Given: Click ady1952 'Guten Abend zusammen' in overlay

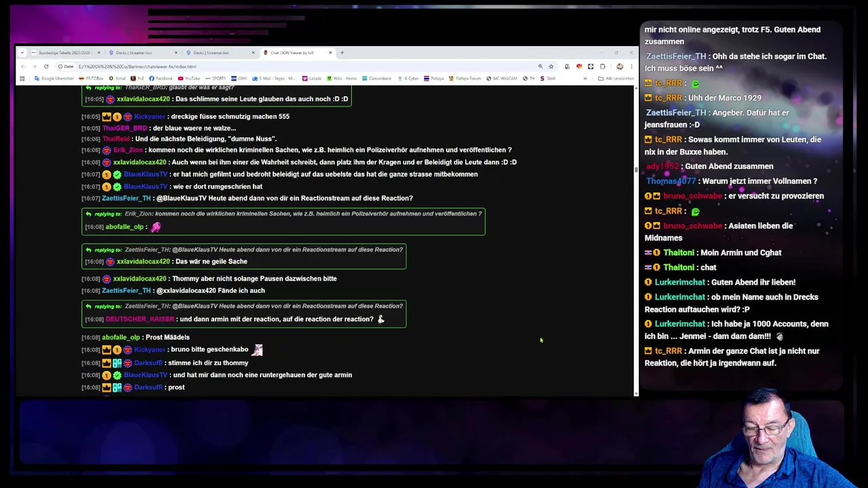Looking at the screenshot, I should [x=729, y=166].
